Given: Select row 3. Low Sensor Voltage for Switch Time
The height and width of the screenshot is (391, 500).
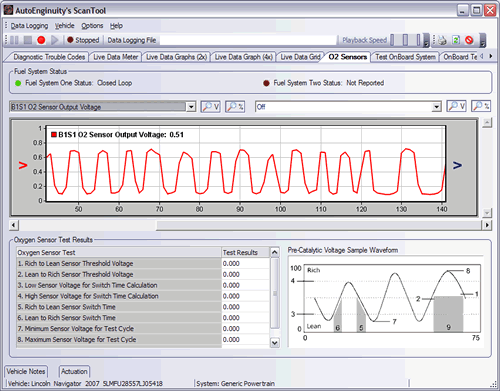Looking at the screenshot, I should click(143, 285).
